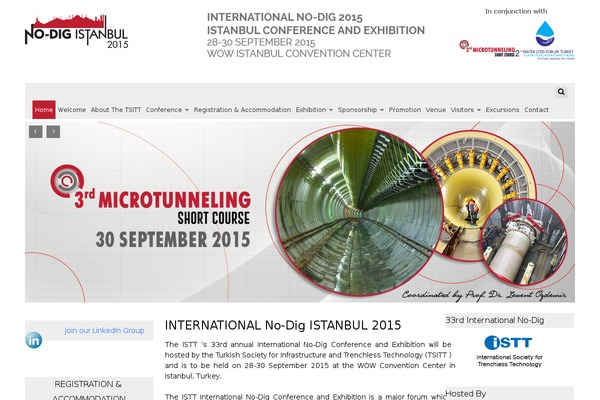Click the ISTT society logo
The width and height of the screenshot is (600, 400).
pyautogui.click(x=509, y=351)
